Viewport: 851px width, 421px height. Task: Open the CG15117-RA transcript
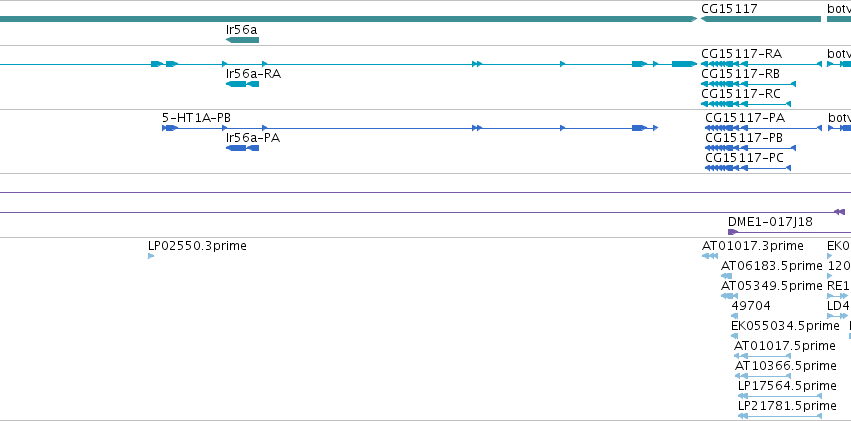click(x=761, y=64)
